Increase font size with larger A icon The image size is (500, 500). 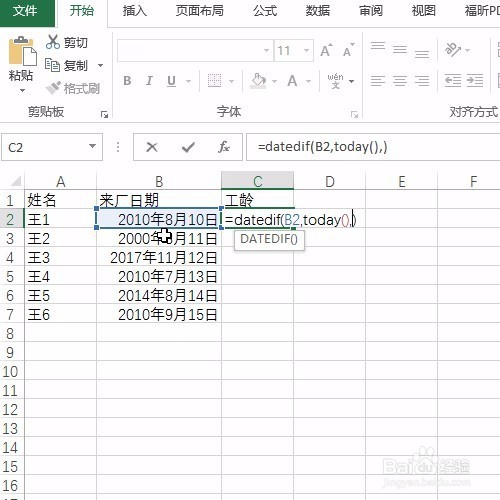[x=326, y=50]
